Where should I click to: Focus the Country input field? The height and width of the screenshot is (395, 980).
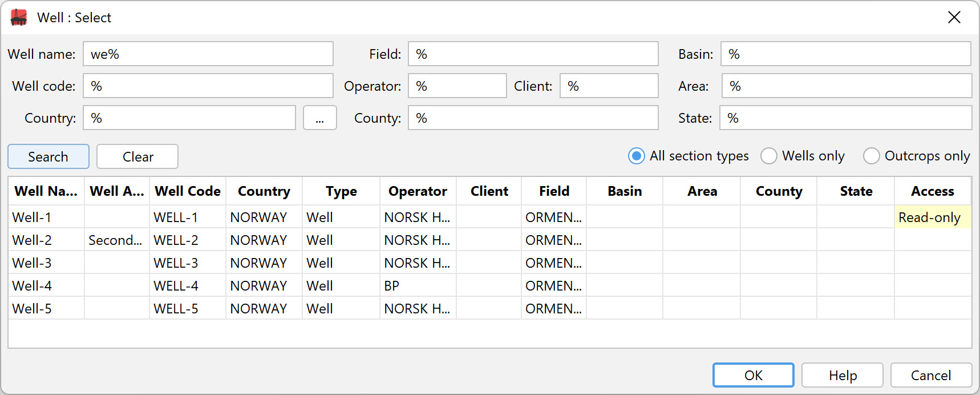coord(189,118)
